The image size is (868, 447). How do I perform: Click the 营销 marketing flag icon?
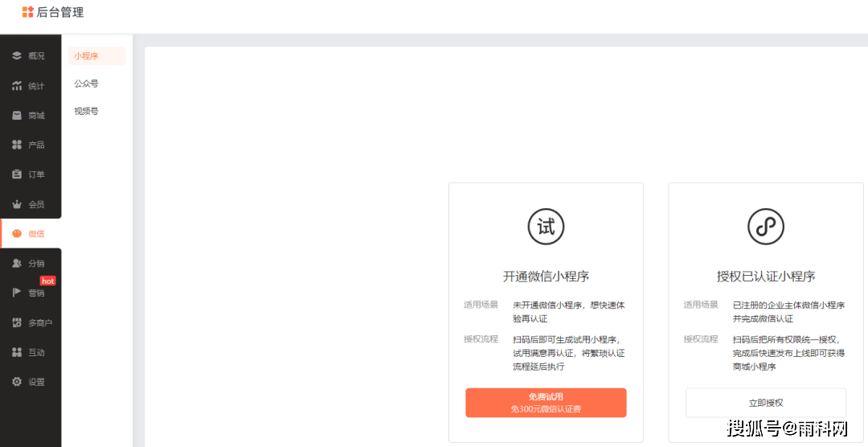pyautogui.click(x=17, y=293)
